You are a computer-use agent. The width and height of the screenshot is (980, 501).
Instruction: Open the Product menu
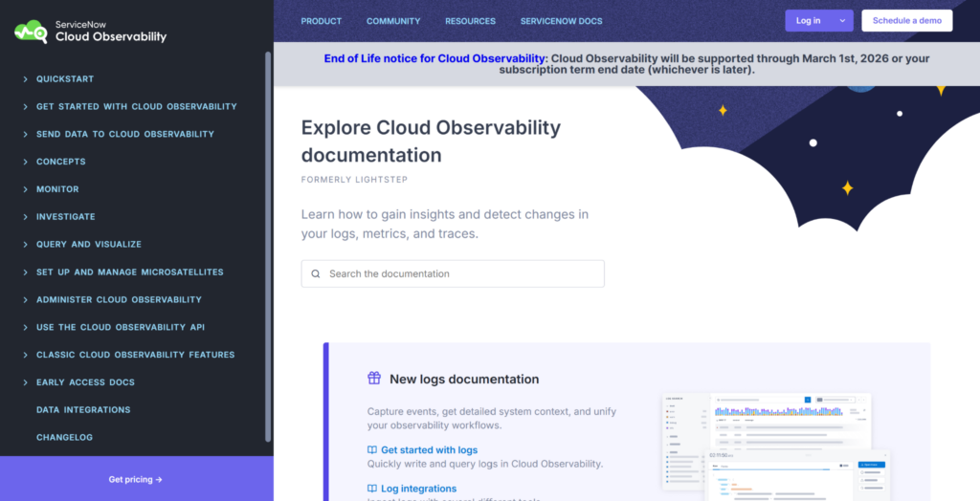(322, 21)
